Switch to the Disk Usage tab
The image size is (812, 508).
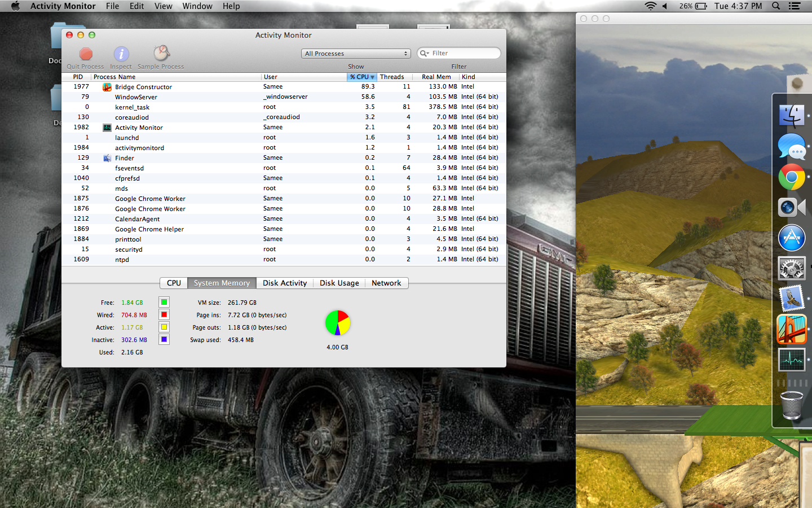coord(339,283)
